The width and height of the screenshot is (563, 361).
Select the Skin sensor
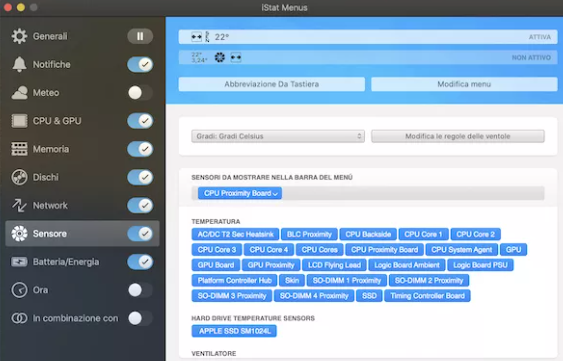292,281
